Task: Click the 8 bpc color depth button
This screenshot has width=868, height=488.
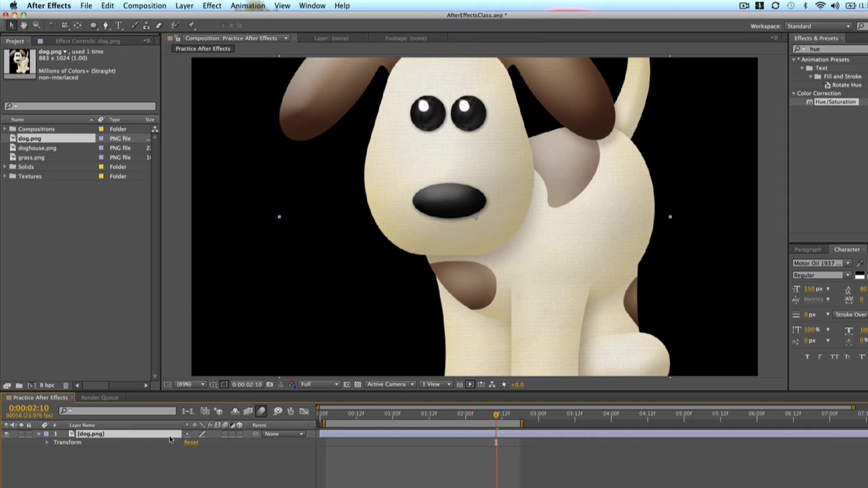Action: 47,385
